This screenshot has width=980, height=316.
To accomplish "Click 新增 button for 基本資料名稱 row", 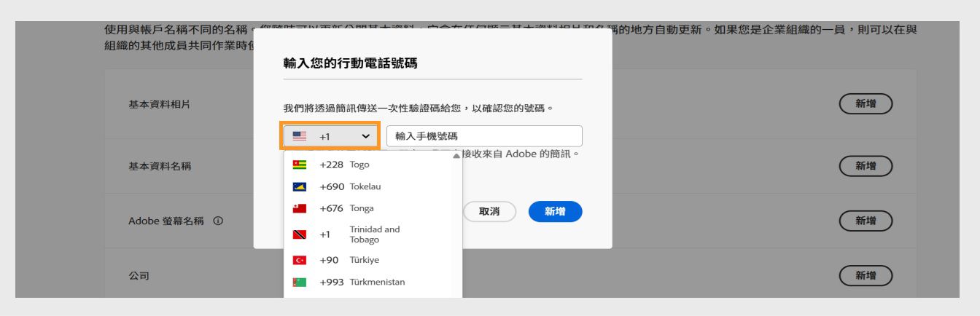I will click(866, 166).
